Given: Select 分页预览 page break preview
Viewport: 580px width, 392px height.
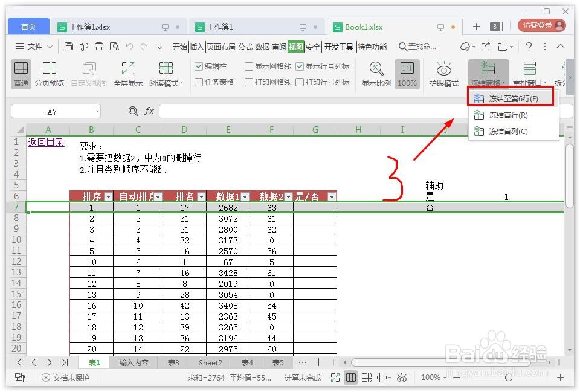Looking at the screenshot, I should (x=50, y=74).
